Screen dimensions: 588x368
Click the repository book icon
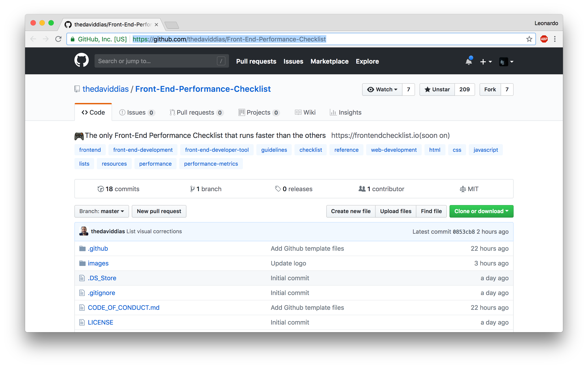[x=77, y=89]
